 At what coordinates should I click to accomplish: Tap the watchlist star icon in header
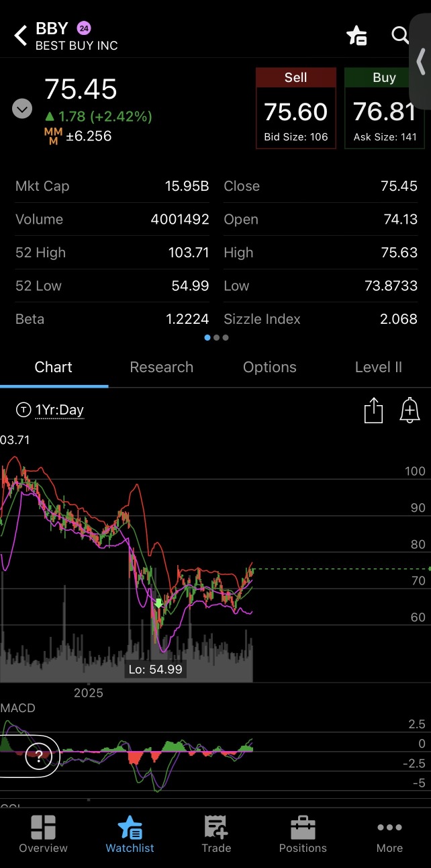[356, 36]
